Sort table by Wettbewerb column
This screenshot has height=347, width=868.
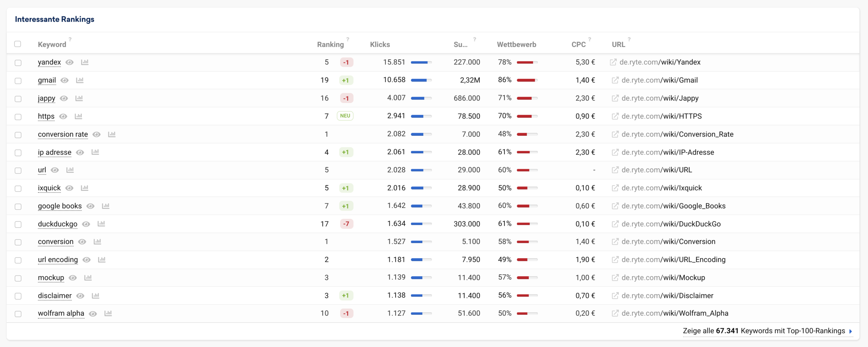coord(516,44)
